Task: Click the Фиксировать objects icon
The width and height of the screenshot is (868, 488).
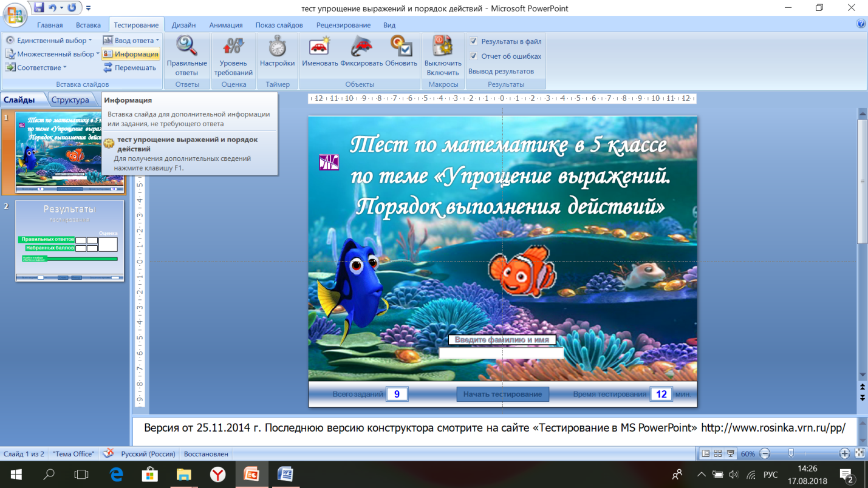Action: click(361, 46)
